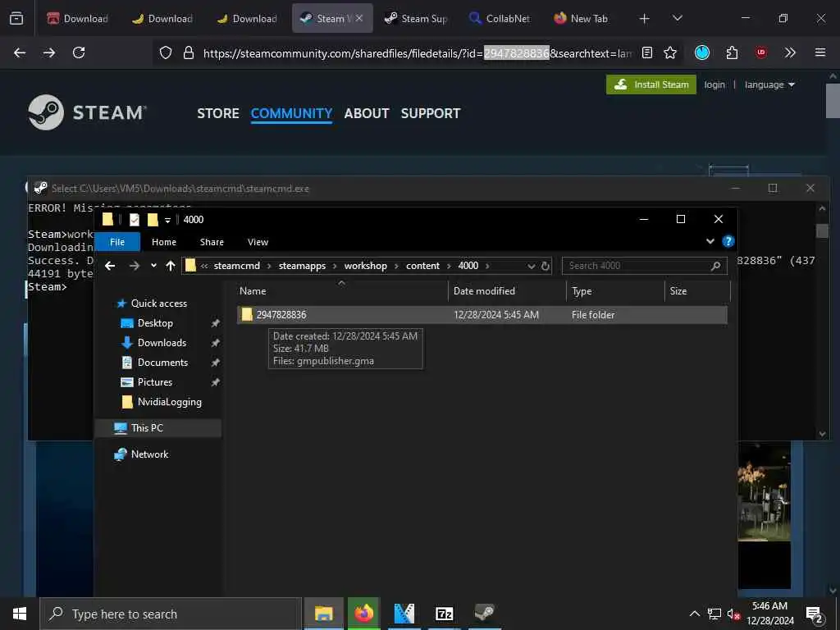This screenshot has height=630, width=840.
Task: Switch to Steam Support tab
Action: tap(416, 19)
